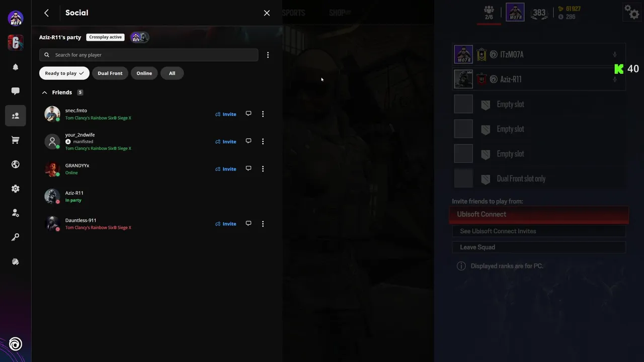Open the SPORTS tab in game menu
This screenshot has width=644, height=362.
(x=294, y=13)
